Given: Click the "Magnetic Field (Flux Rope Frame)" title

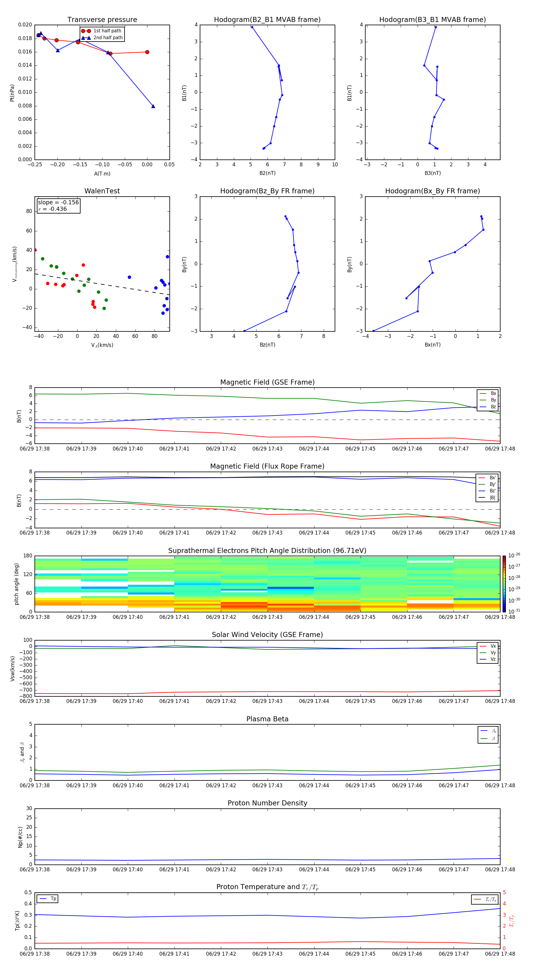Looking at the screenshot, I should point(267,467).
